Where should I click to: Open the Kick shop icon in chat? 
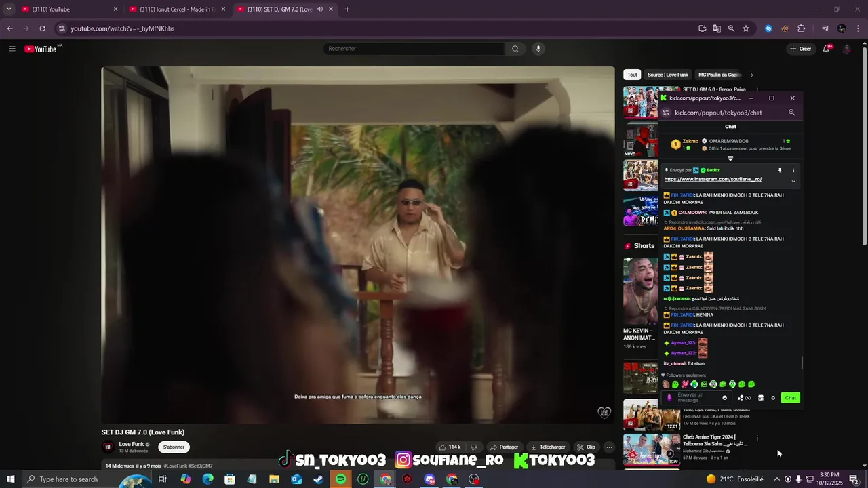coord(761,398)
